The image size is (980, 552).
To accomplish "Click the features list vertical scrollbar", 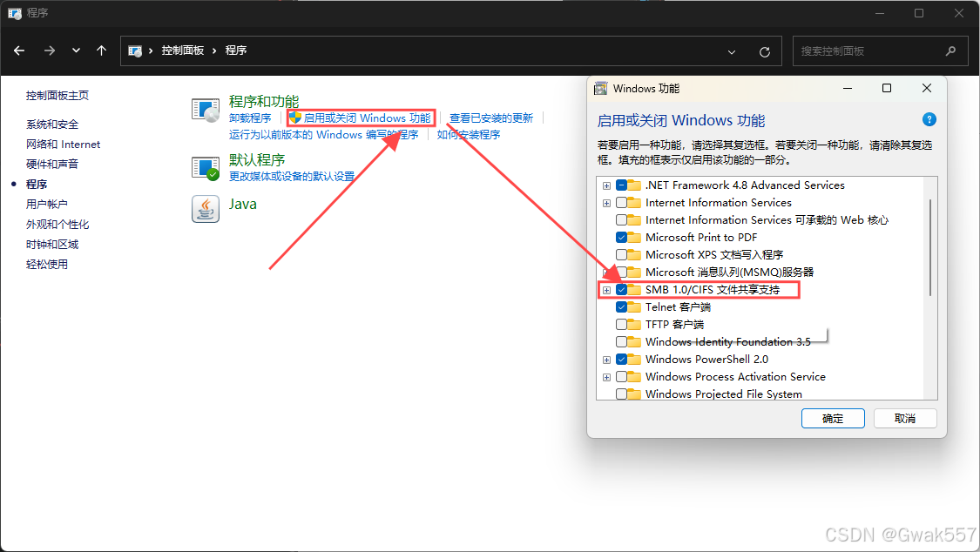I will click(930, 247).
